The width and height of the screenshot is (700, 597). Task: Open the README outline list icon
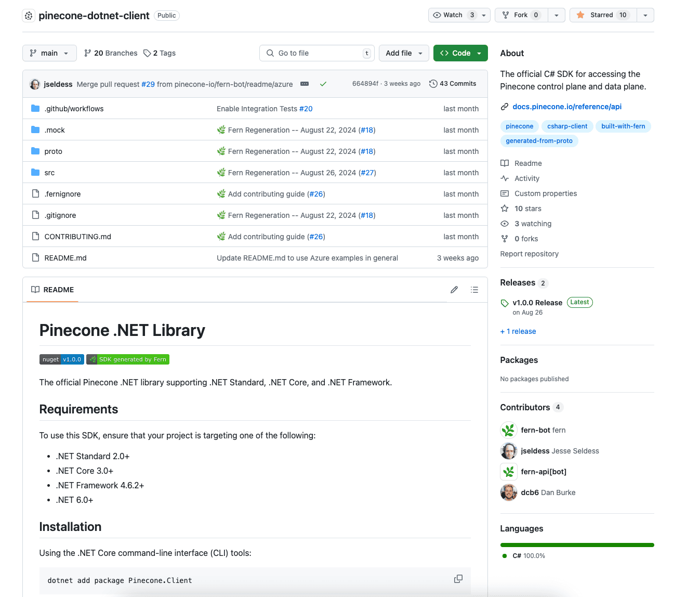(474, 290)
